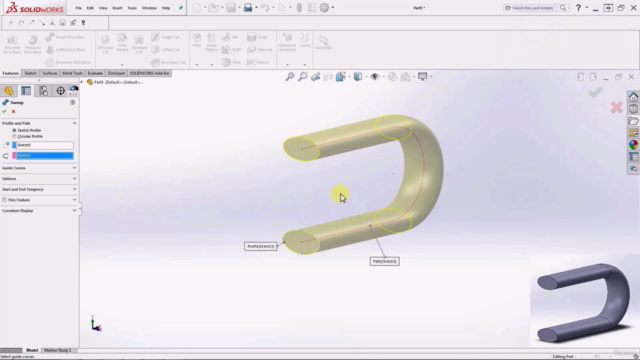Expand the Options section
This screenshot has width=640, height=360.
pyautogui.click(x=75, y=178)
